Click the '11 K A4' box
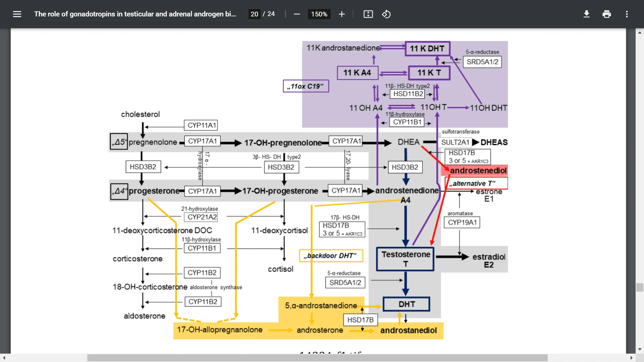Screen dimensions: 644x362 358,73
